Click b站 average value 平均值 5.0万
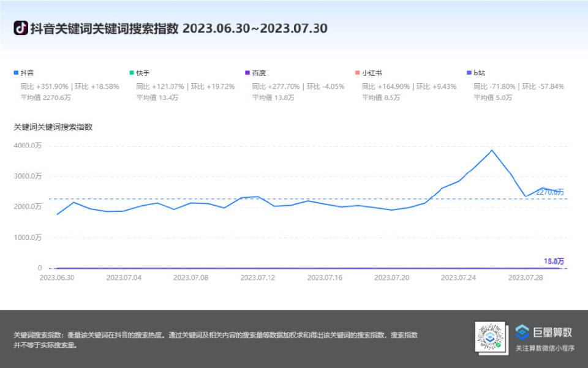 492,97
